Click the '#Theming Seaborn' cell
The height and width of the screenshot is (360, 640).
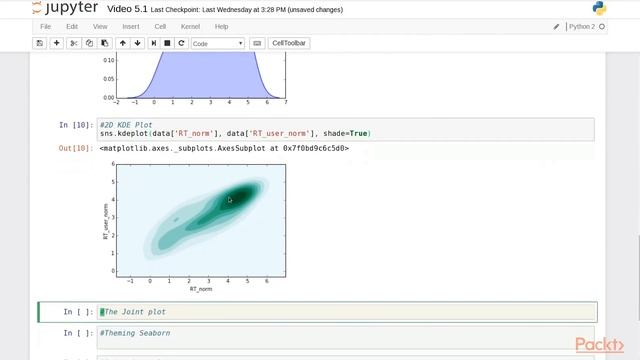pos(345,337)
